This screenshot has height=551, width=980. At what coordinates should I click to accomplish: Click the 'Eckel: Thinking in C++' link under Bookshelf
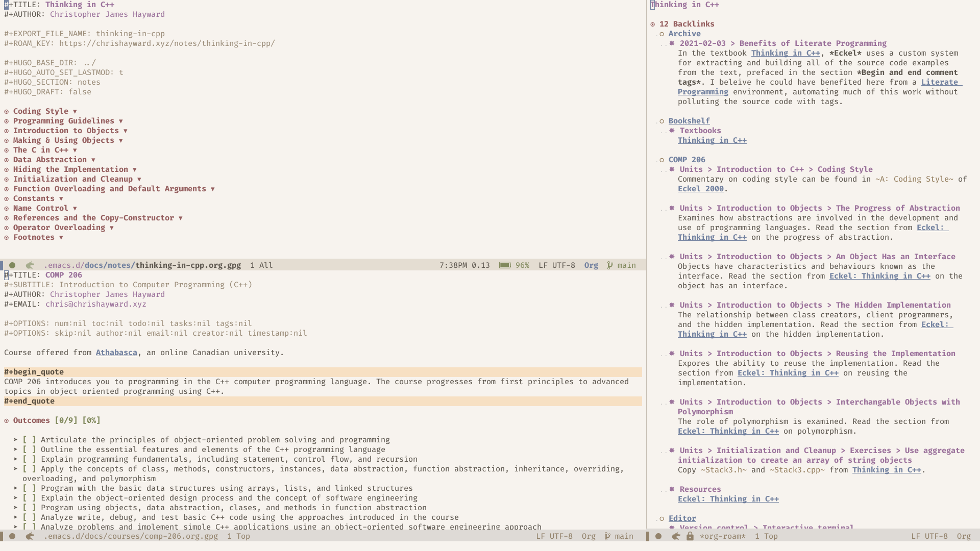tap(712, 141)
